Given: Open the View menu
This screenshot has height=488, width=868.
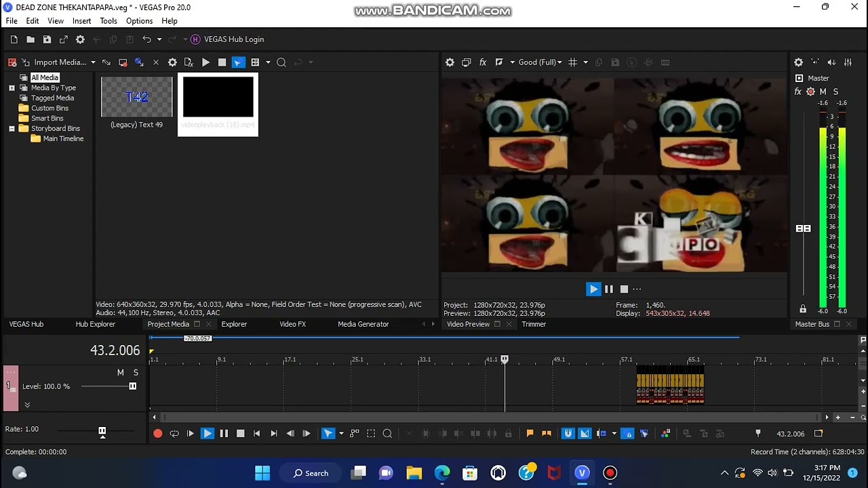Looking at the screenshot, I should pyautogui.click(x=56, y=21).
